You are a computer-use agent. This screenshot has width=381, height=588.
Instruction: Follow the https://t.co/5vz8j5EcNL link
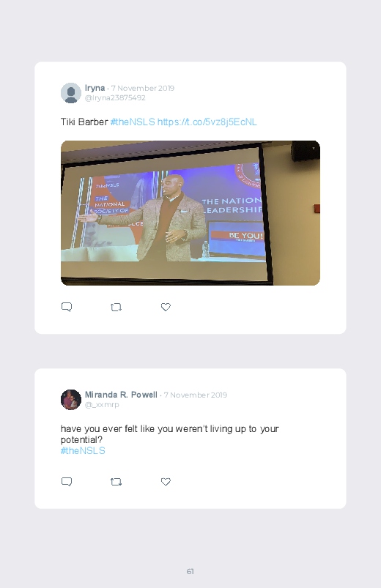pos(207,122)
